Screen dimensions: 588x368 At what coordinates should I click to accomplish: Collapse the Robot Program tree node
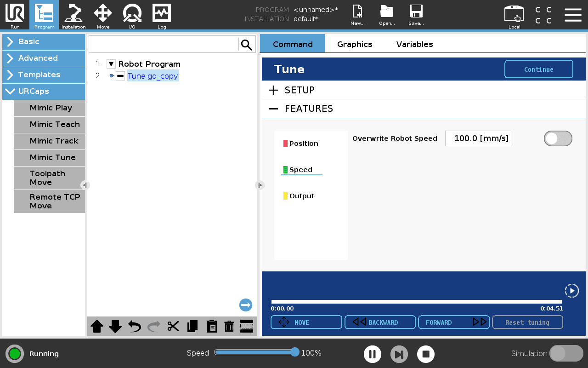pos(111,64)
